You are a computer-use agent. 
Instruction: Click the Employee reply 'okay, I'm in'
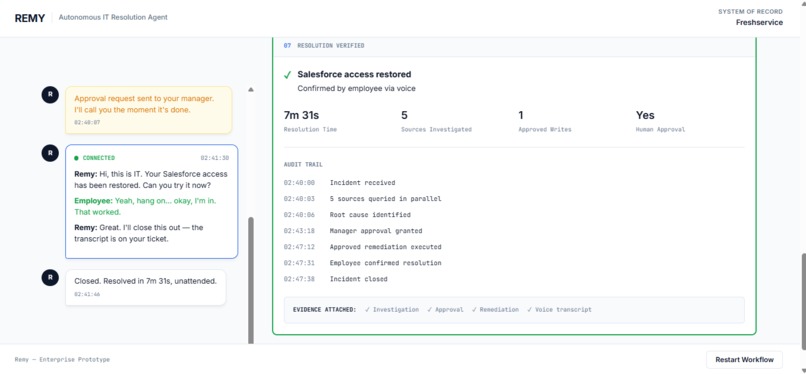(x=145, y=206)
